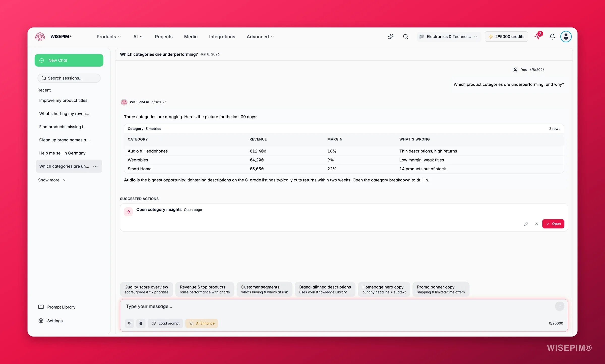This screenshot has height=364, width=605.
Task: Open Clean up brand names a... chat
Action: tap(69, 140)
